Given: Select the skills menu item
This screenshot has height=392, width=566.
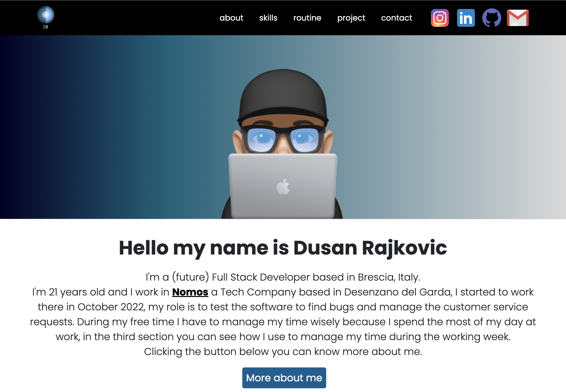Looking at the screenshot, I should click(x=268, y=17).
